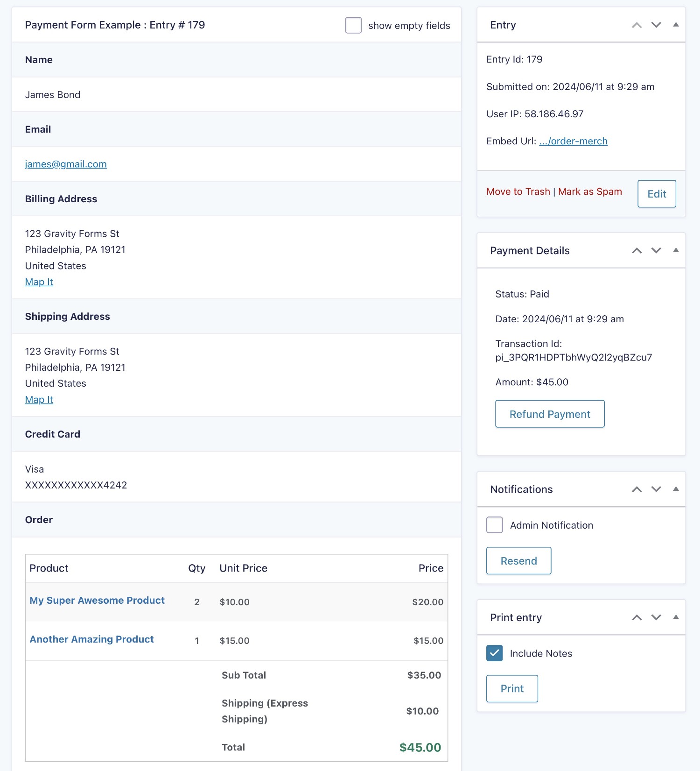
Task: Click the $45.00 order total
Action: [x=420, y=747]
